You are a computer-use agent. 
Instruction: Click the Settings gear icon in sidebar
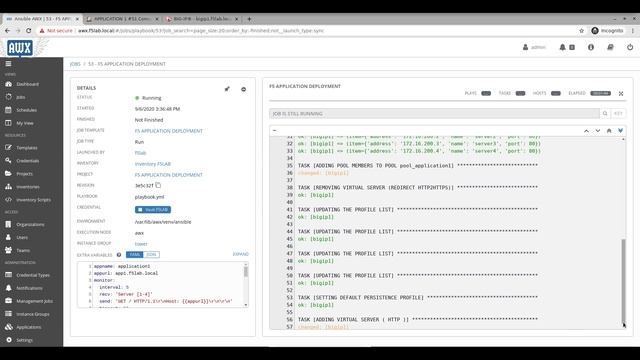[9, 340]
